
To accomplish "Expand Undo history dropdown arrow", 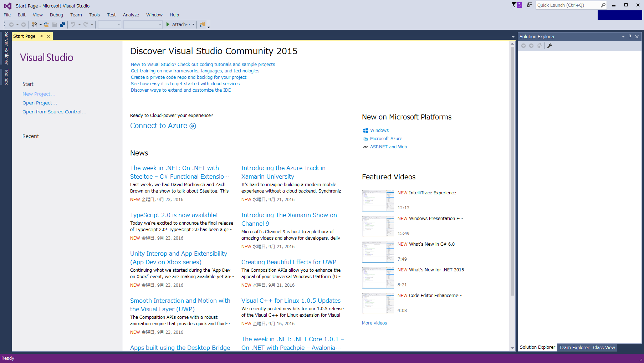I will click(79, 25).
